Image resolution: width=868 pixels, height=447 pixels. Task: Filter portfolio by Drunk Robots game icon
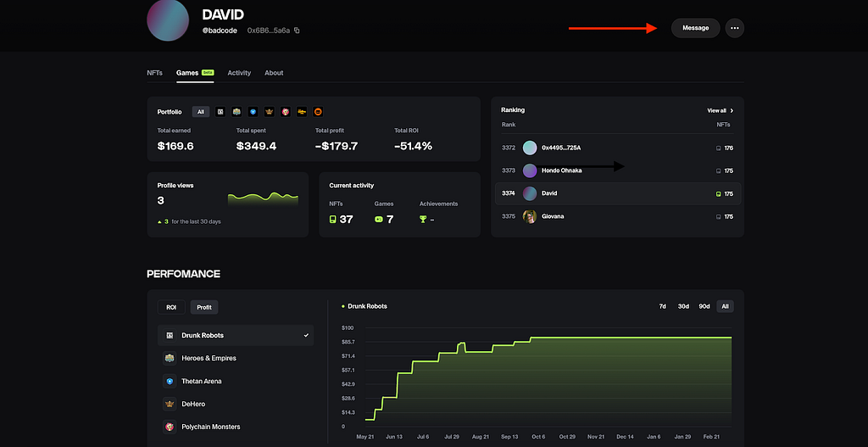pos(220,112)
